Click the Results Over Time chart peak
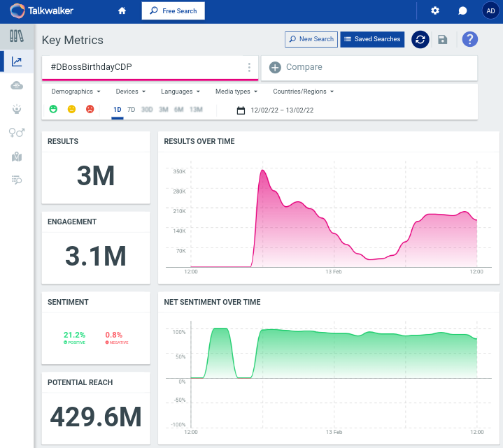The height and width of the screenshot is (448, 503). (x=263, y=170)
